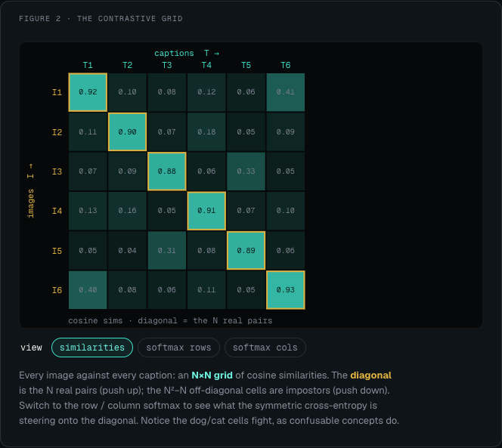Click the 'cosine sims' grid caption
Image resolution: width=502 pixels, height=448 pixels.
tap(170, 320)
